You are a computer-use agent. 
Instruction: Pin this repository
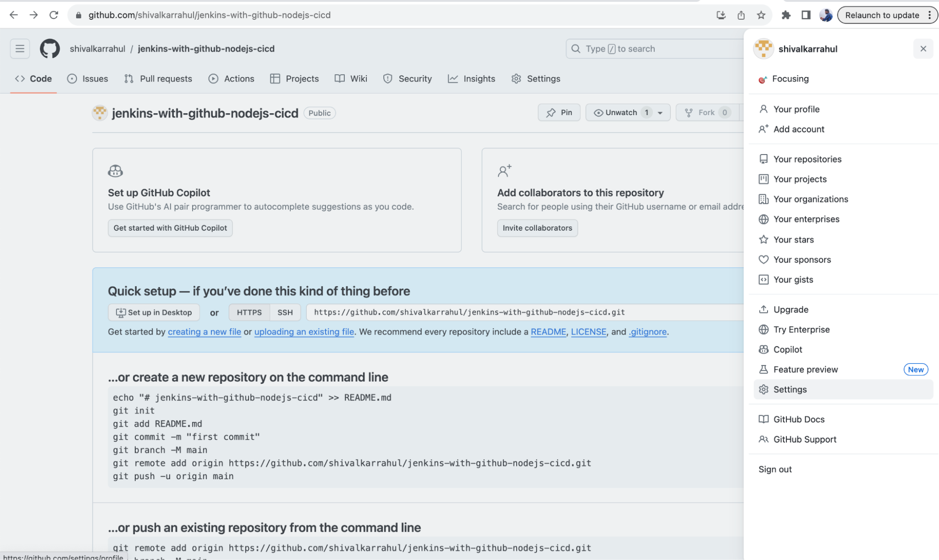pyautogui.click(x=559, y=112)
